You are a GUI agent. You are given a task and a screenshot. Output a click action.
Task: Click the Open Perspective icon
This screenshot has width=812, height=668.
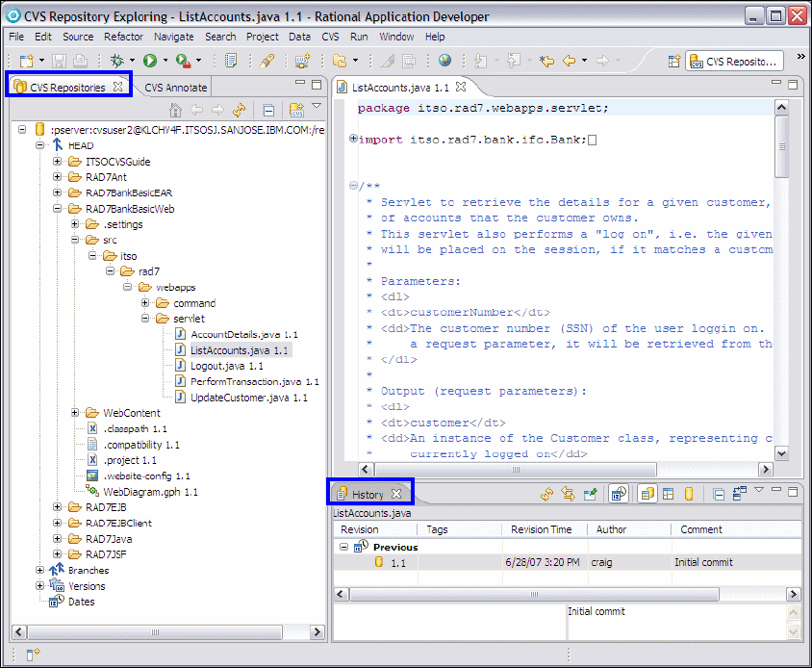pyautogui.click(x=674, y=61)
